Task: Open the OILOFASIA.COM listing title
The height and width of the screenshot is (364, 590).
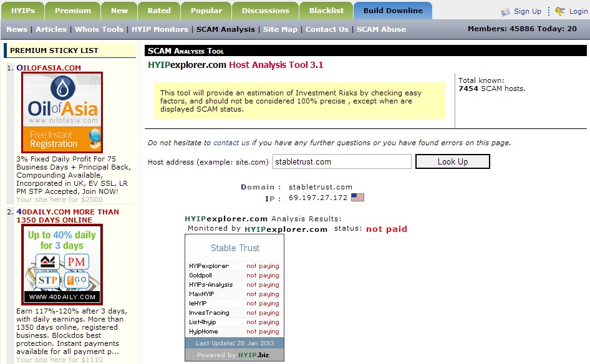Action: click(x=49, y=68)
